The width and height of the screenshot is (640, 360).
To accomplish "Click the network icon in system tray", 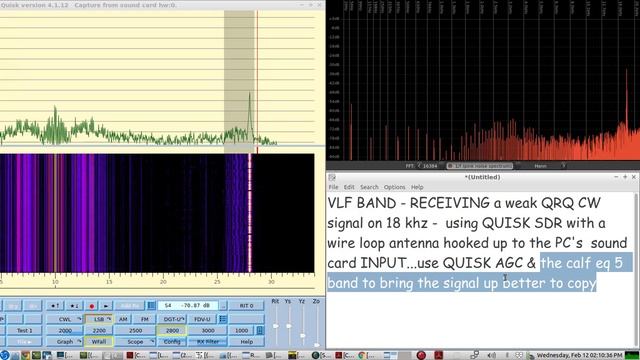I will (475, 356).
